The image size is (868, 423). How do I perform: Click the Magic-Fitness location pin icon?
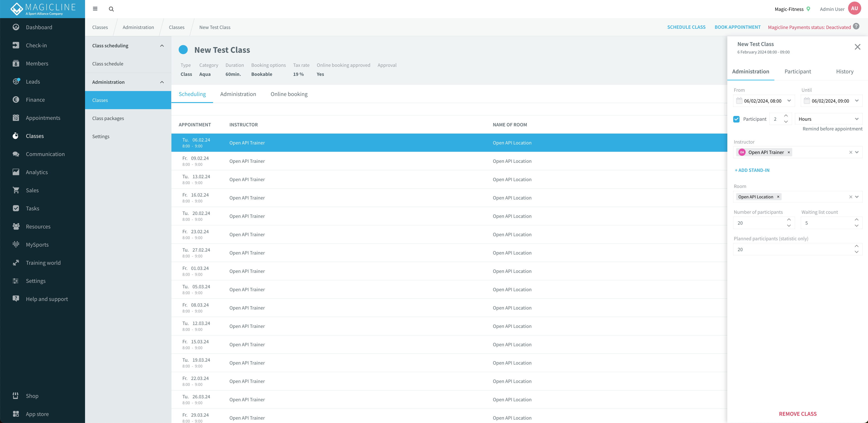(808, 9)
